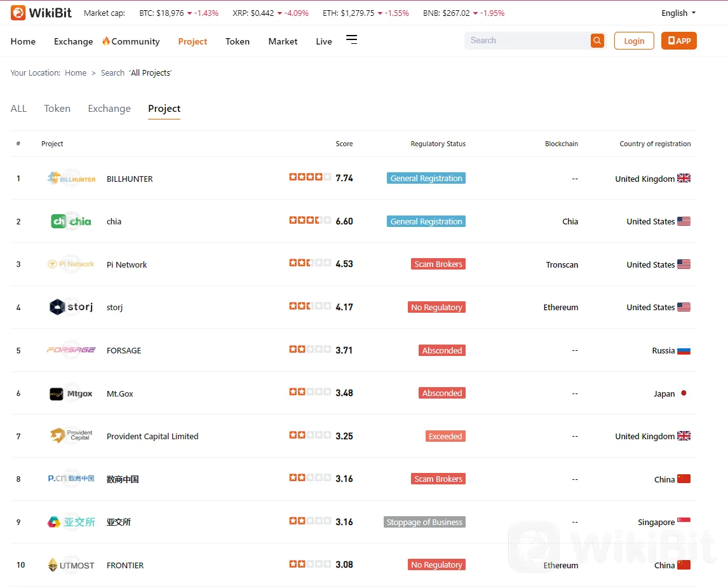Viewport: 728px width, 588px height.
Task: Click the star rating for storj
Action: (309, 306)
